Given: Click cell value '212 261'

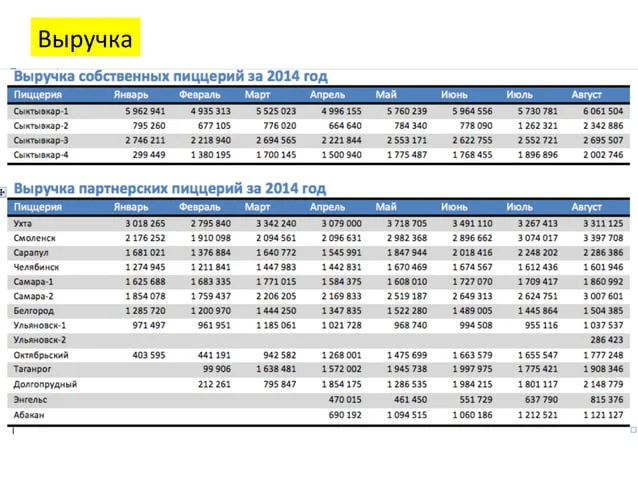Looking at the screenshot, I should (x=214, y=384).
